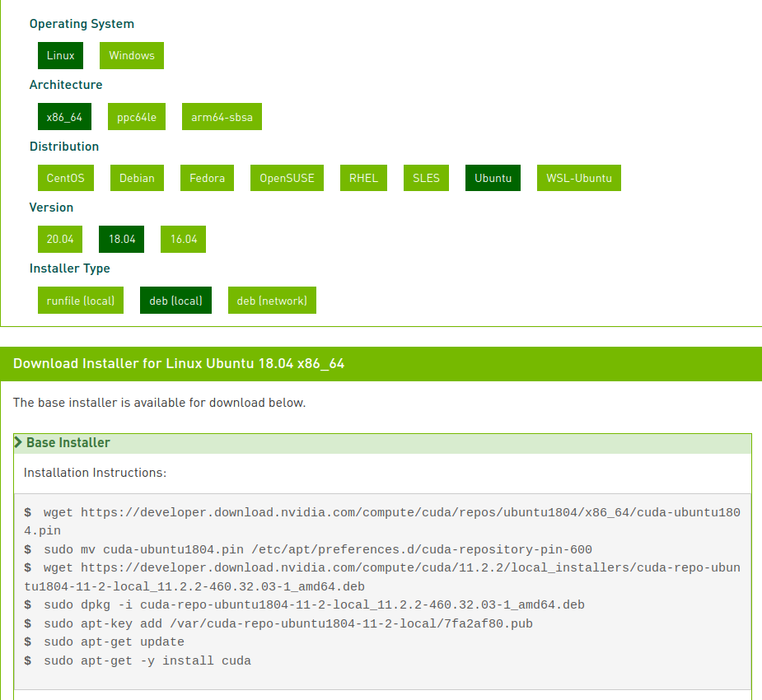The width and height of the screenshot is (762, 700).
Task: Choose the x86_64 architecture option
Action: pyautogui.click(x=64, y=117)
